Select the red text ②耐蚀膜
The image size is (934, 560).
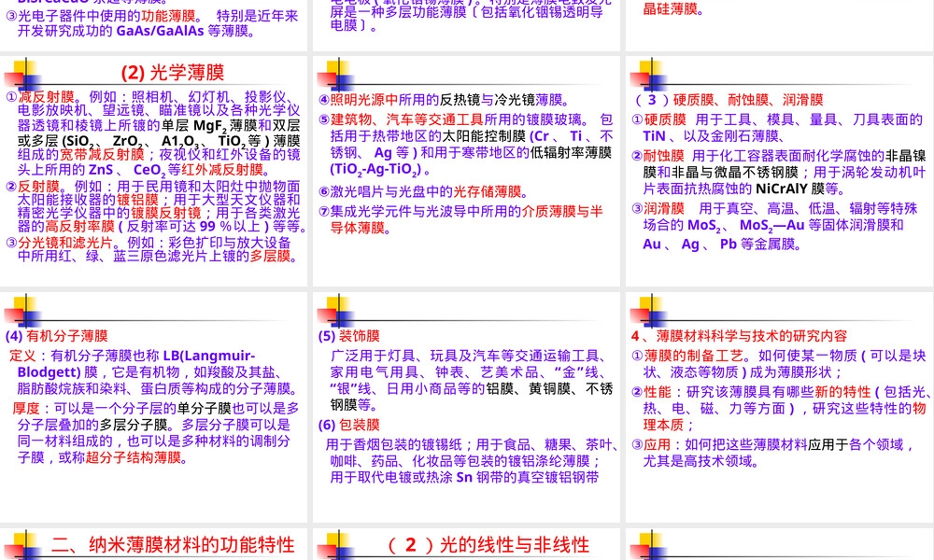click(658, 156)
